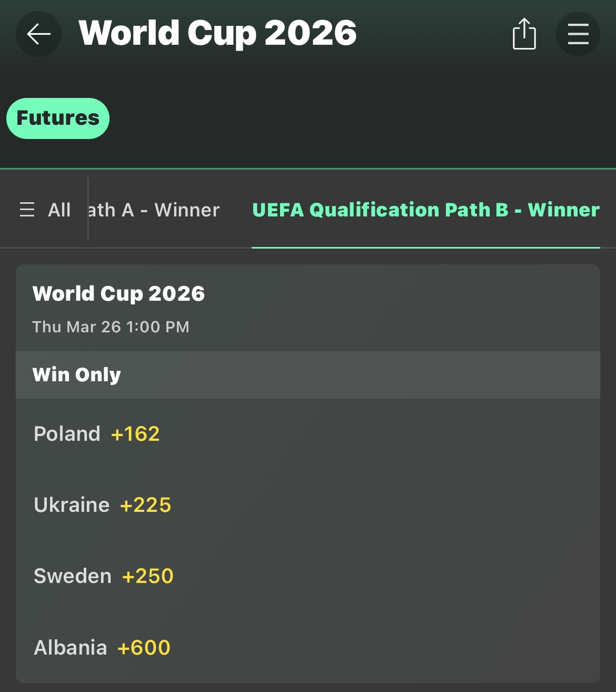Tap the back arrow button

38,34
